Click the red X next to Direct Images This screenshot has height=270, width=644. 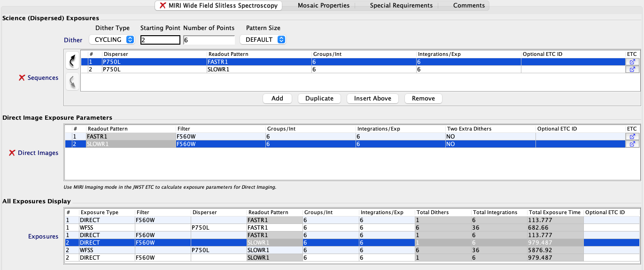click(x=12, y=153)
